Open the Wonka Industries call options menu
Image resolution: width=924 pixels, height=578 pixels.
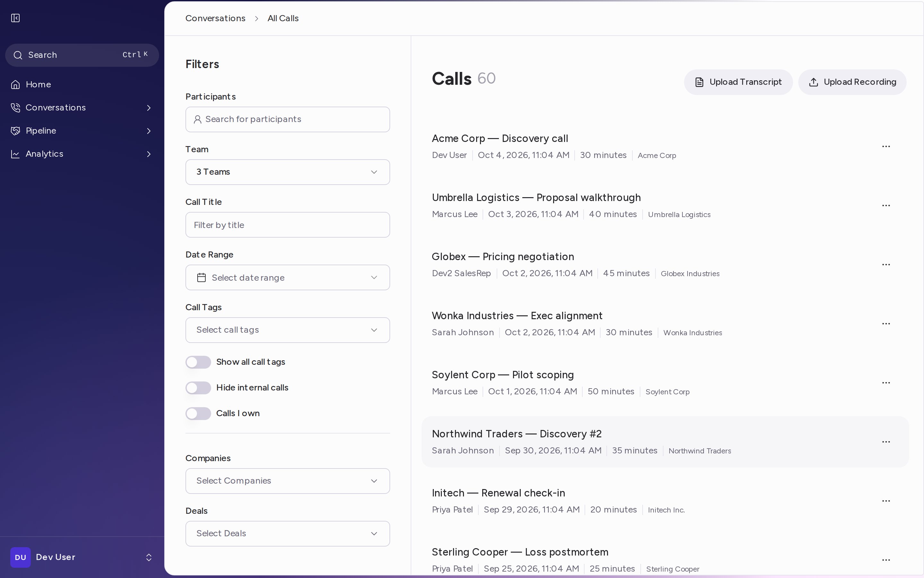(886, 324)
